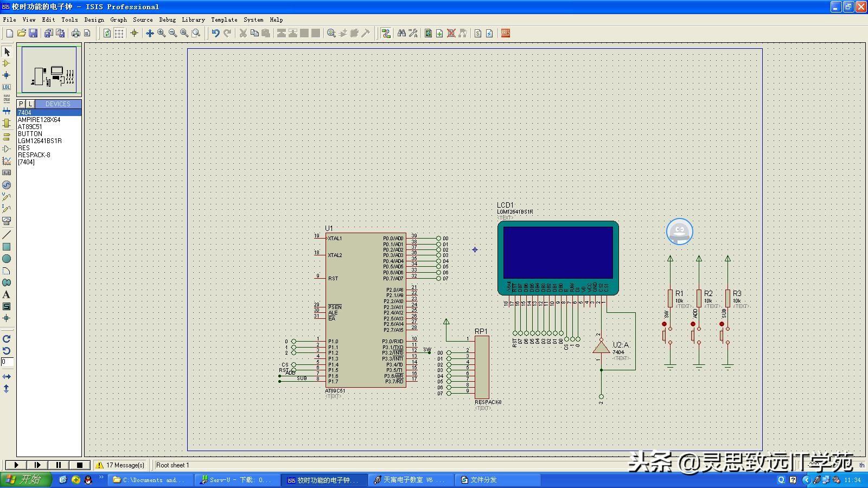The height and width of the screenshot is (488, 868).
Task: Open the Debug menu
Action: click(x=167, y=20)
